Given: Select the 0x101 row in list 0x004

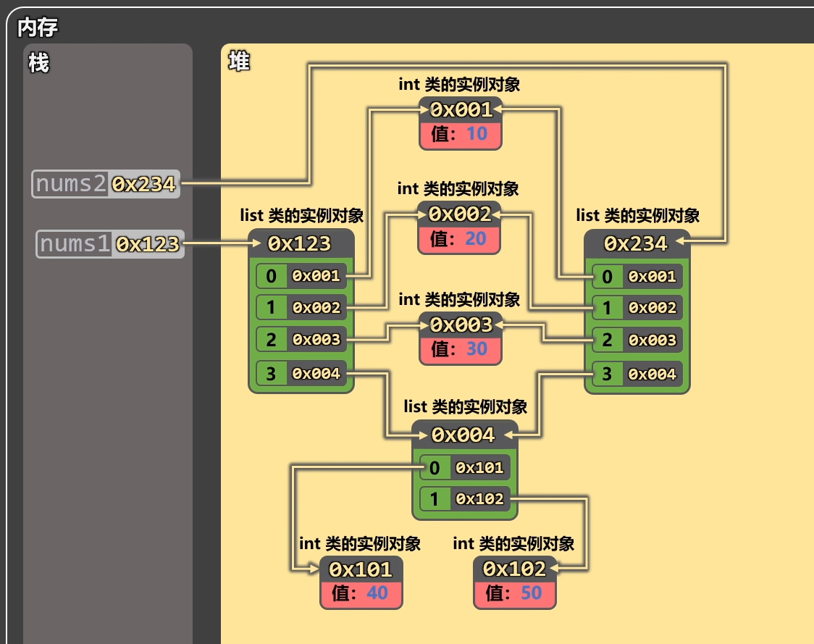Looking at the screenshot, I should [x=465, y=467].
